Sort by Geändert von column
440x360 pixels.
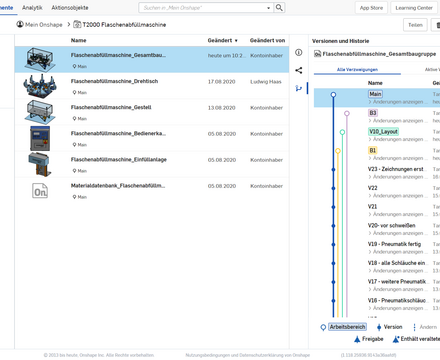(x=267, y=40)
